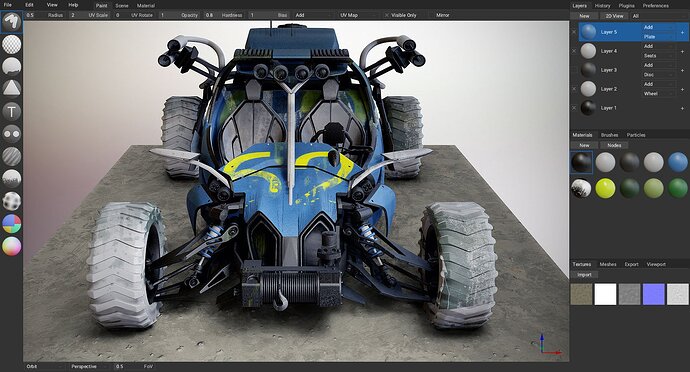Open Layer 5 Add blending dropdown
The width and height of the screenshot is (690, 372).
click(x=658, y=27)
